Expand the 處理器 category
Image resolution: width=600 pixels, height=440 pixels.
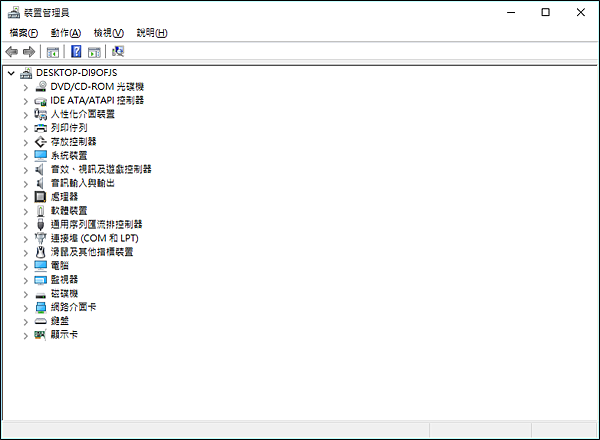26,198
